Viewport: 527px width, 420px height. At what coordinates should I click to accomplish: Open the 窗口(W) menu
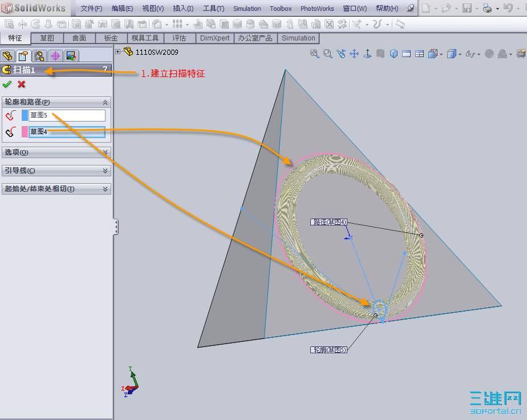(355, 9)
